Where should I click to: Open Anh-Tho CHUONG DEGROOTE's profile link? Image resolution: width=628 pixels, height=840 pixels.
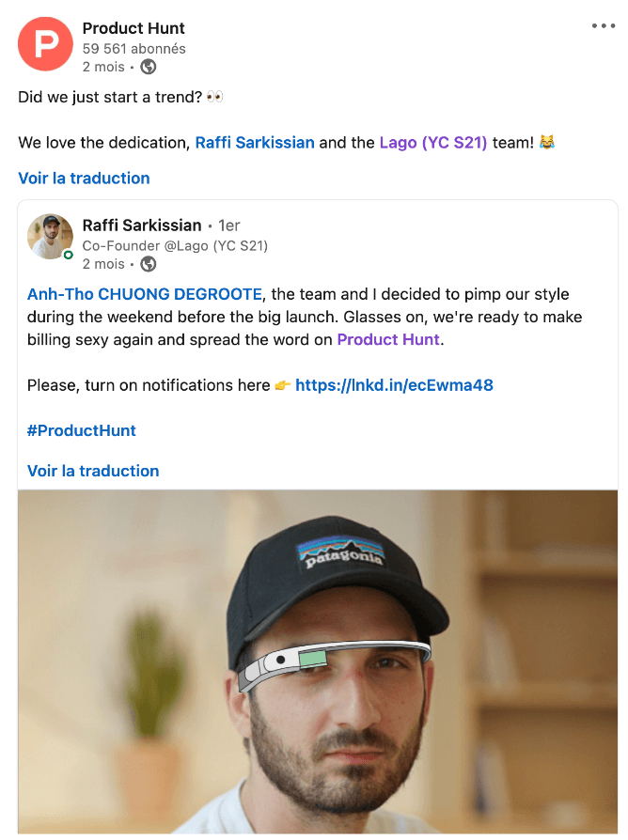(145, 295)
